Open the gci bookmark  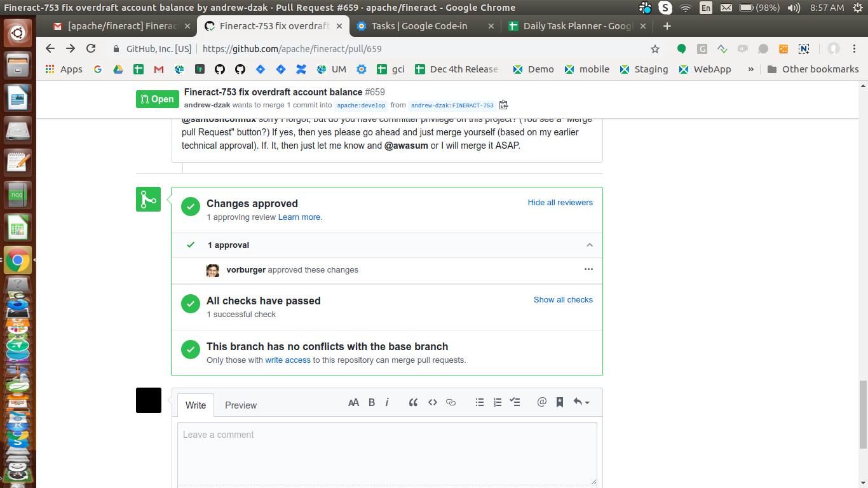point(391,69)
